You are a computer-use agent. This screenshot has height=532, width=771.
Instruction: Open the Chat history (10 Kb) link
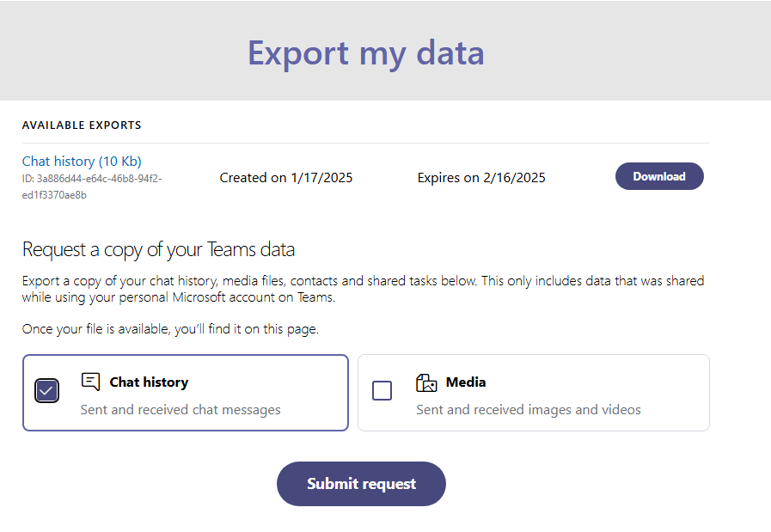(82, 162)
